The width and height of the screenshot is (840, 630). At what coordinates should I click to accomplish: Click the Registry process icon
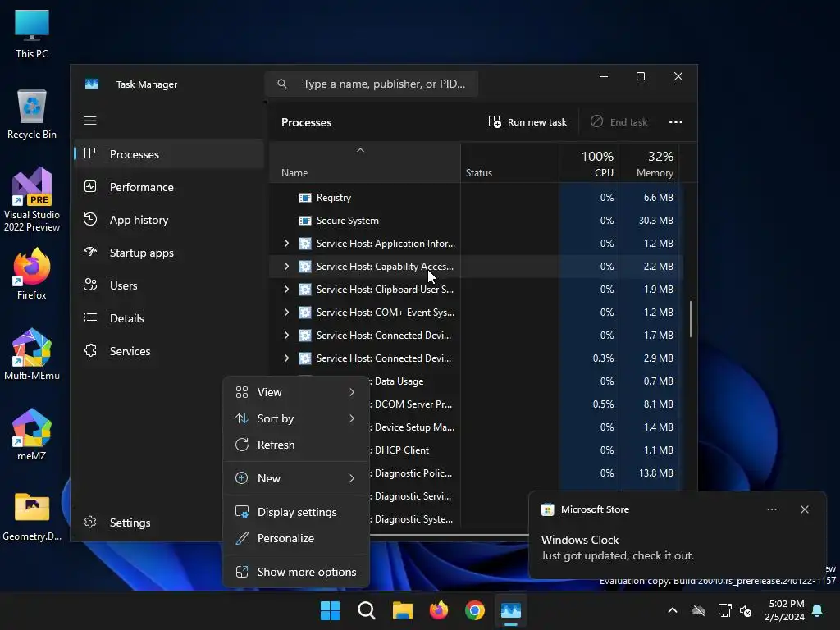click(x=305, y=198)
